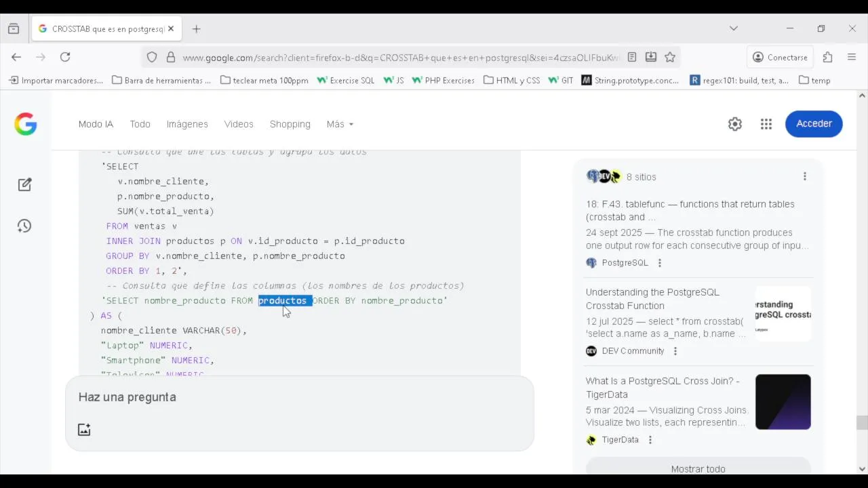Open Importar marcadores bookmark item
Image resolution: width=868 pixels, height=488 pixels.
56,80
